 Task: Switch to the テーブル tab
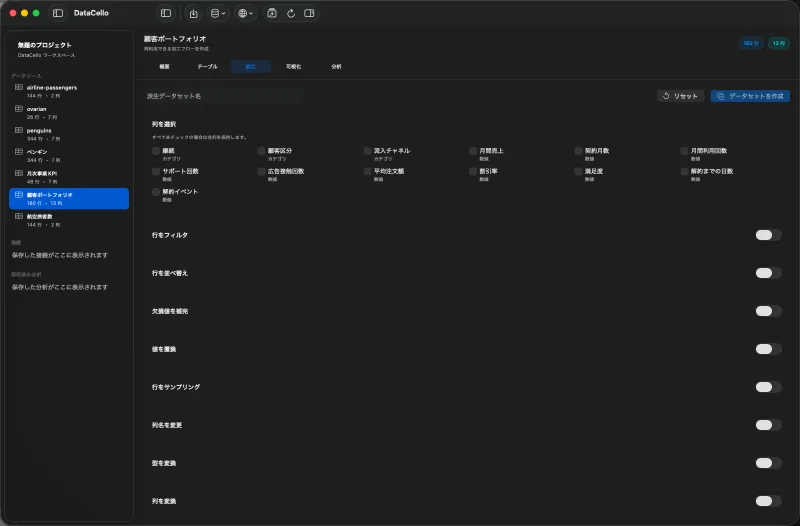(207, 66)
